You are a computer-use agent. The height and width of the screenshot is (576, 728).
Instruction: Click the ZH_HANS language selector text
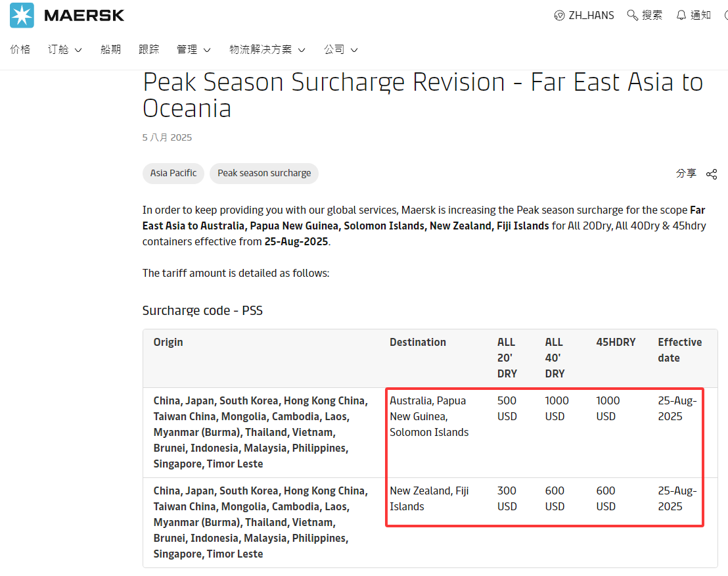point(591,15)
